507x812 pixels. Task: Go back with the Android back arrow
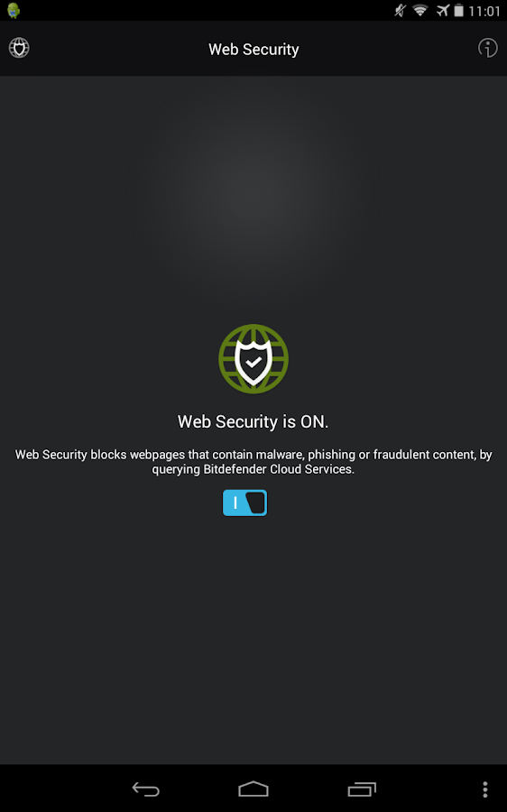pyautogui.click(x=145, y=789)
